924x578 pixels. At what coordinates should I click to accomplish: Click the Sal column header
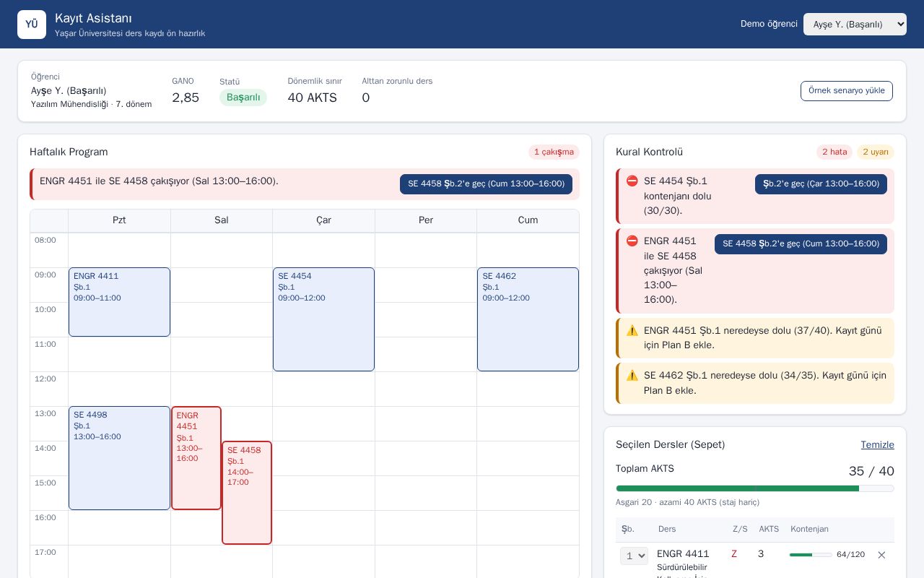(222, 220)
